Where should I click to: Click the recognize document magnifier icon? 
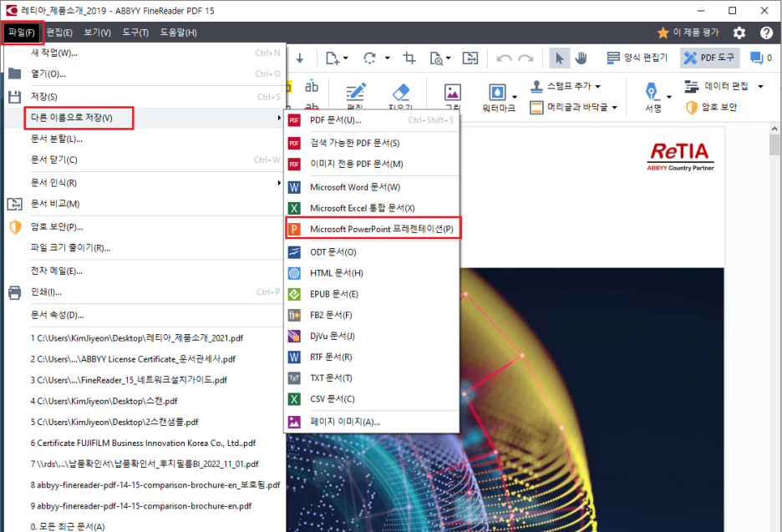[x=436, y=58]
